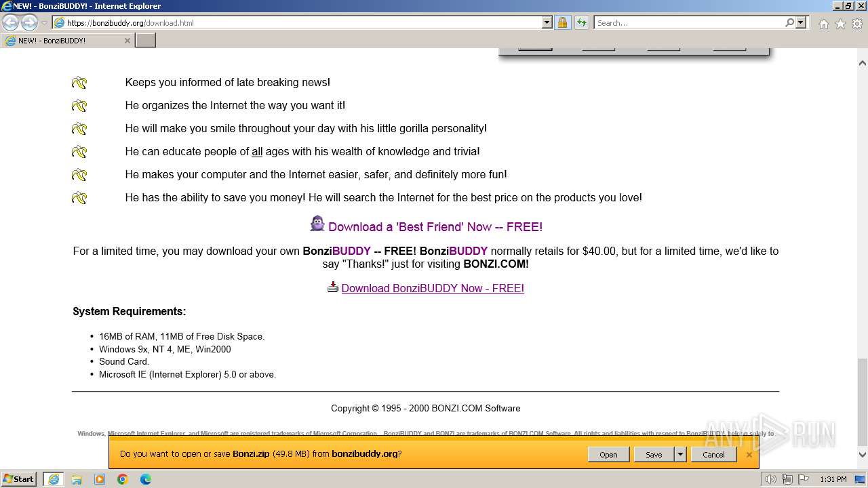This screenshot has height=488, width=868.
Task: Click 'Microsoft IE (Internet Explorer) 5.0 or above.'
Action: click(x=187, y=374)
